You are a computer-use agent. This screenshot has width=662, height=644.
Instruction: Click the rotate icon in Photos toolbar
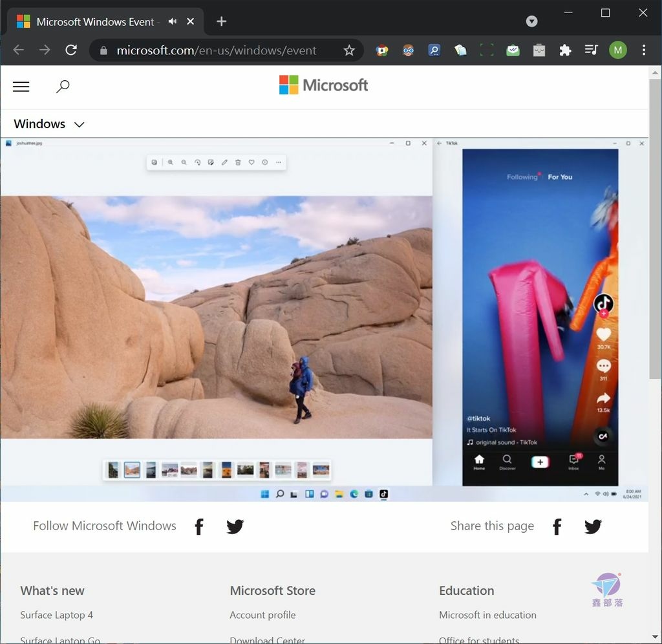[197, 162]
